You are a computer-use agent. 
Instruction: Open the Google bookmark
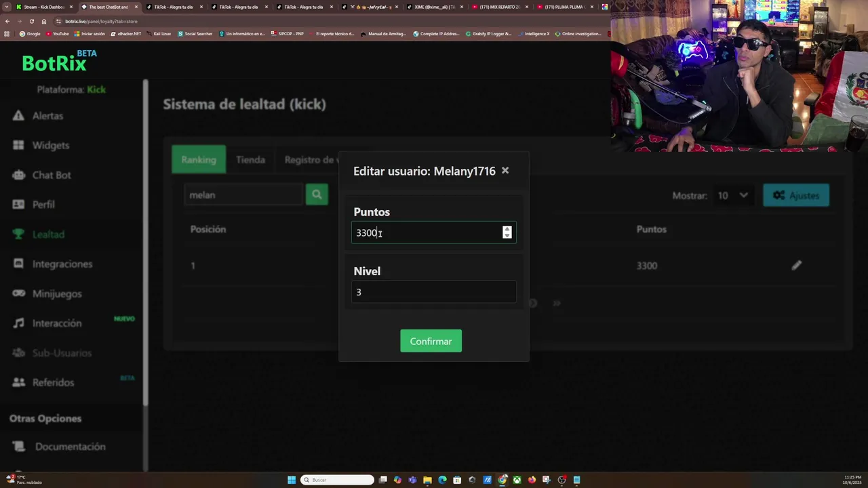pos(30,33)
